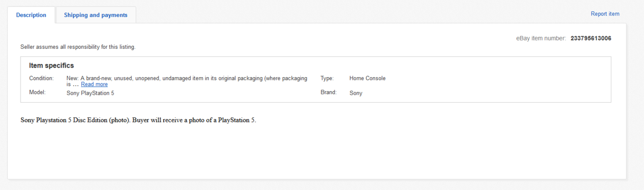644x190 pixels.
Task: Click the Item specifics heading
Action: (x=51, y=66)
